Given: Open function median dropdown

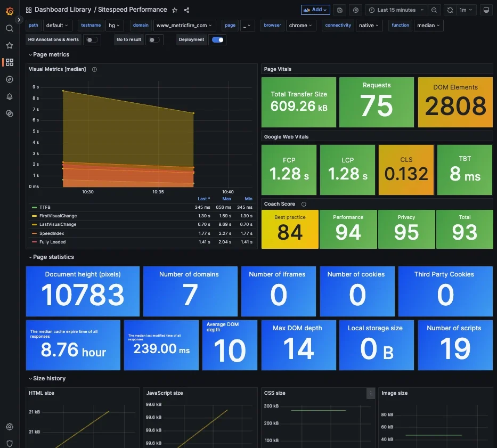Looking at the screenshot, I should (428, 26).
